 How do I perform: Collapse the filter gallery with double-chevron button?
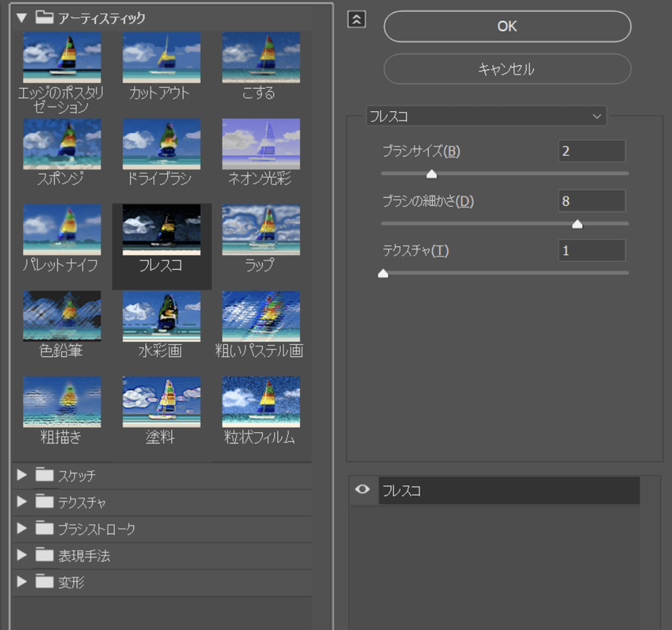point(357,20)
